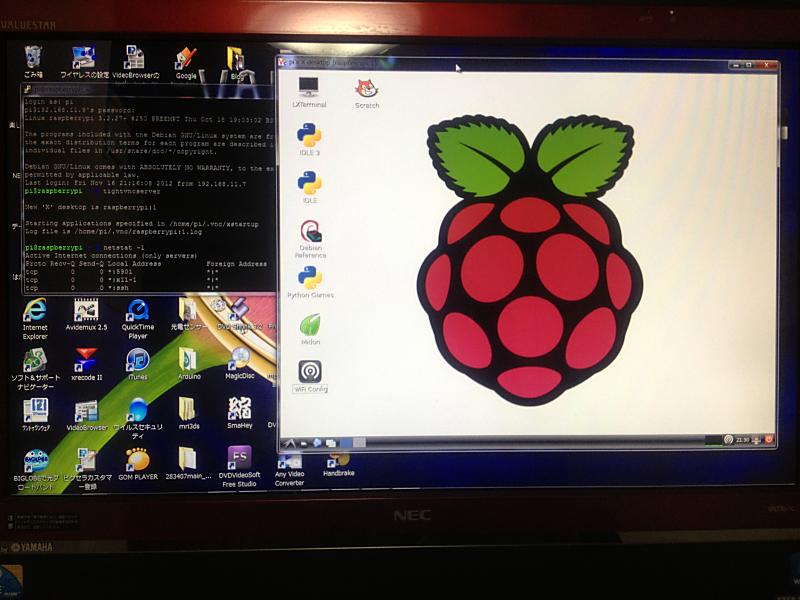The height and width of the screenshot is (600, 800).
Task: Open the IDLE 3 Python shortcut
Action: (309, 139)
